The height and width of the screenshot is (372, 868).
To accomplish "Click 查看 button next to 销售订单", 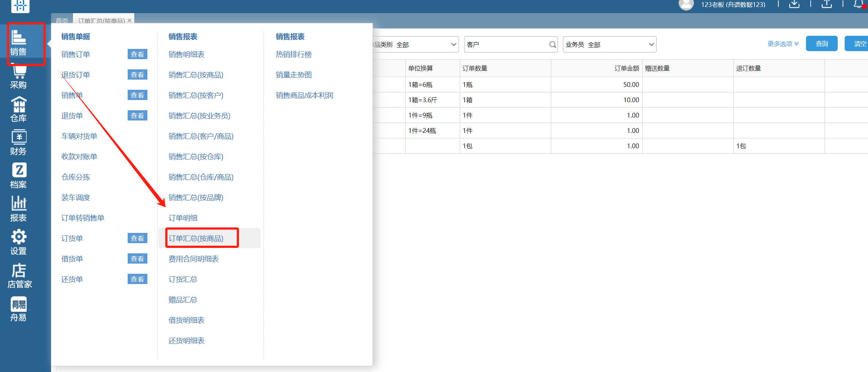I will (x=137, y=54).
